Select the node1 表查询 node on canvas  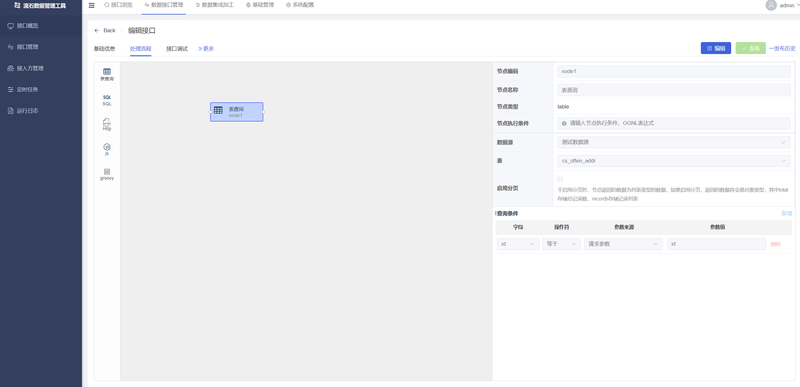coord(237,112)
